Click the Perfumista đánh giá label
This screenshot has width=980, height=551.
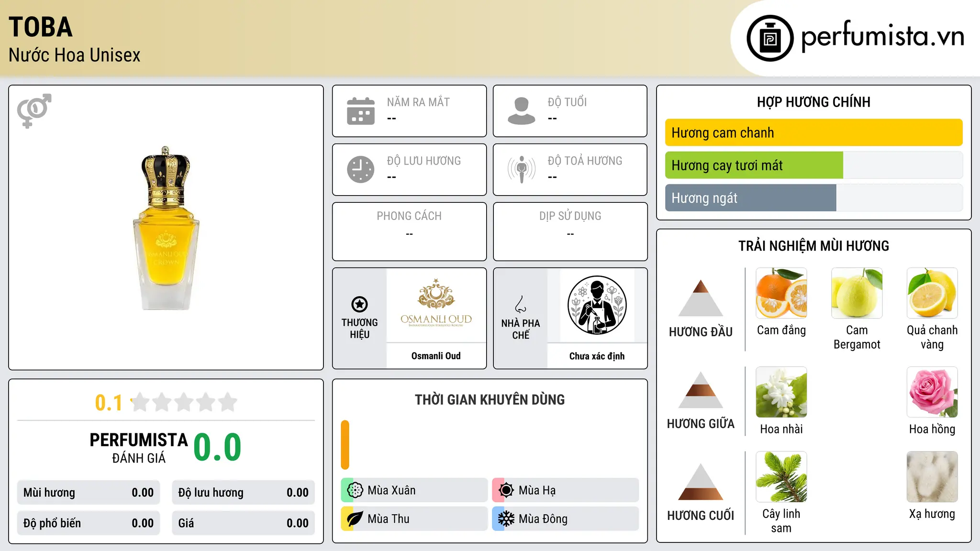139,447
